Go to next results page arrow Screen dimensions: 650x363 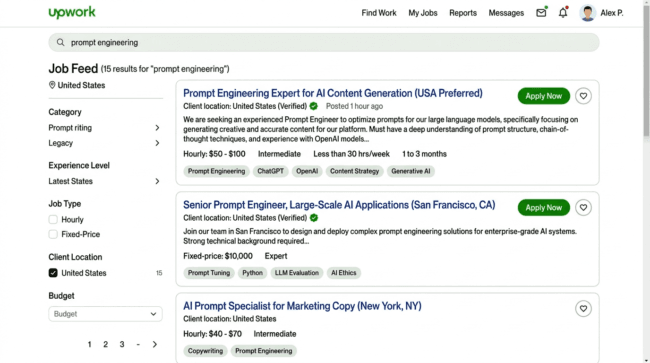point(155,344)
